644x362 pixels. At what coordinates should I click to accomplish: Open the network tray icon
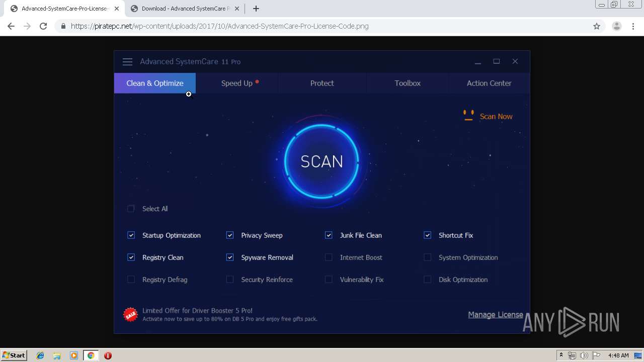[x=572, y=355]
